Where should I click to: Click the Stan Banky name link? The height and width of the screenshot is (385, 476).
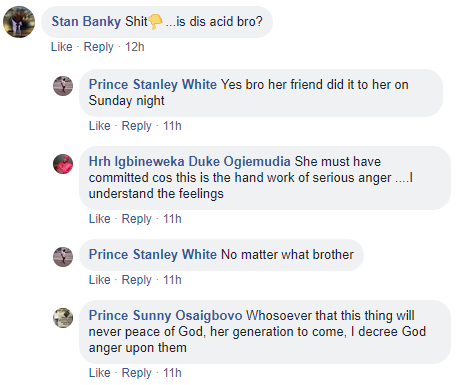[86, 21]
